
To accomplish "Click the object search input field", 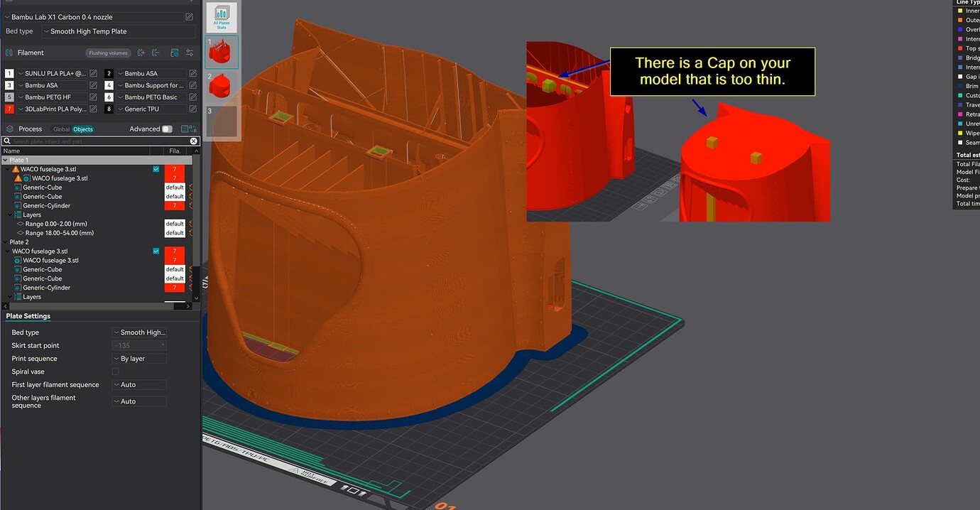I will tap(100, 141).
